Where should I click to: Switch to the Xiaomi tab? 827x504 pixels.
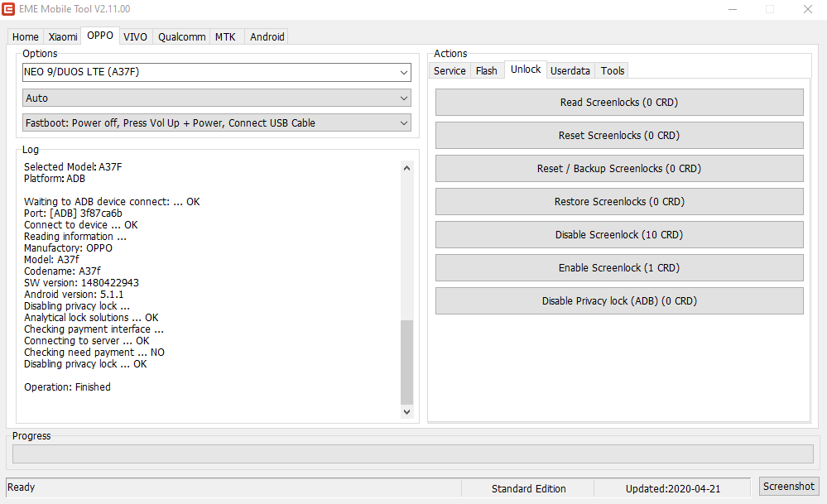(63, 37)
